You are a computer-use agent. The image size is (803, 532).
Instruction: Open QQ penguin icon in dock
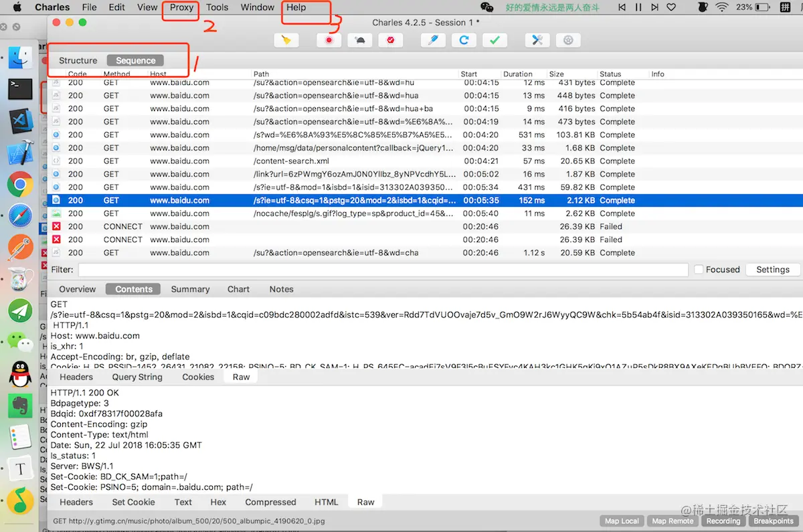21,374
